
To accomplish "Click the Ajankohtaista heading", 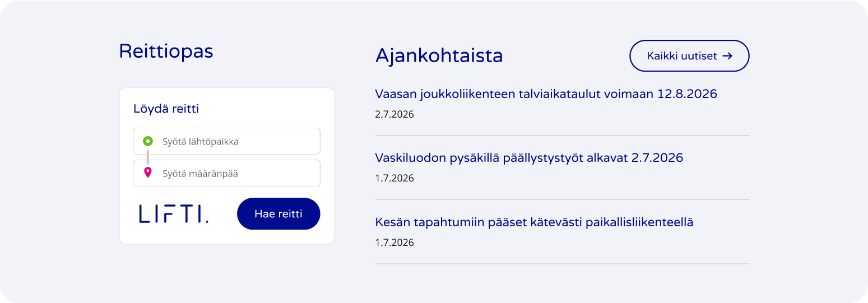I will pos(439,55).
